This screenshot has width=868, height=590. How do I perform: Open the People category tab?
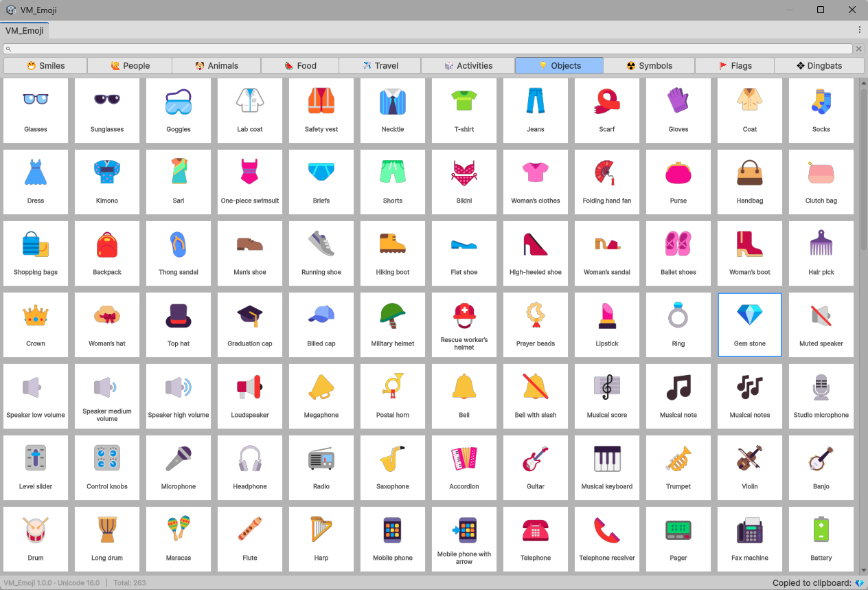[x=130, y=66]
